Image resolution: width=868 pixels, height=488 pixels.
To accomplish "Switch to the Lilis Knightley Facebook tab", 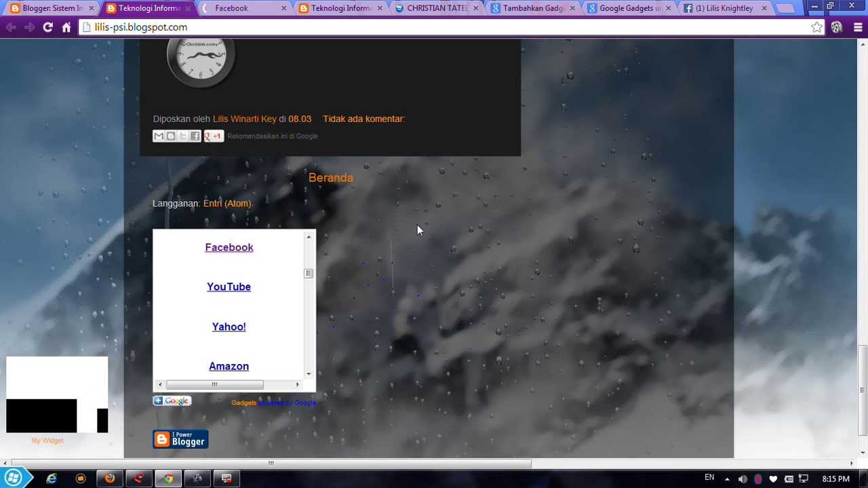I will [x=726, y=8].
